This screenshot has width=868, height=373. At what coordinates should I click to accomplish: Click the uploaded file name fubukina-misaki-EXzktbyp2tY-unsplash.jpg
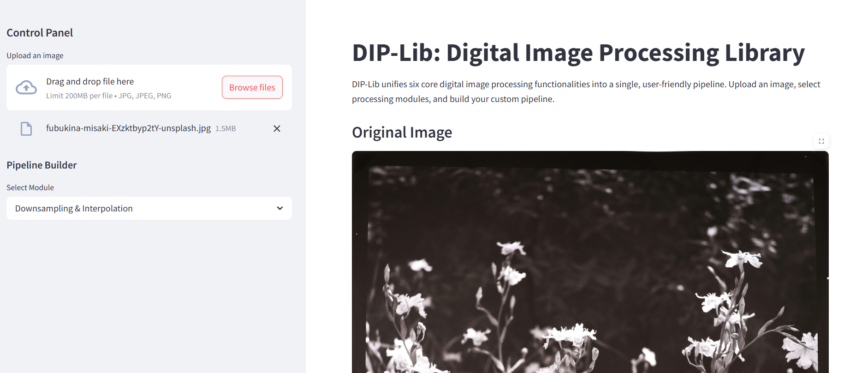[x=128, y=128]
